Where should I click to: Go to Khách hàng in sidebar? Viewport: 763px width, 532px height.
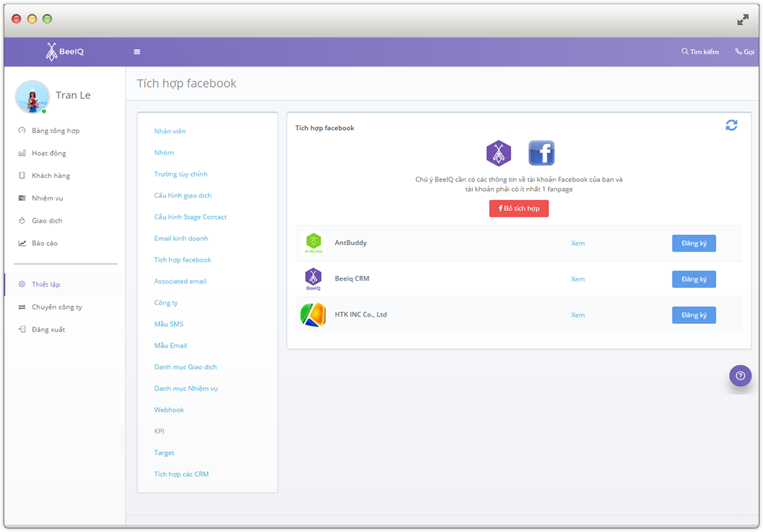pyautogui.click(x=51, y=176)
